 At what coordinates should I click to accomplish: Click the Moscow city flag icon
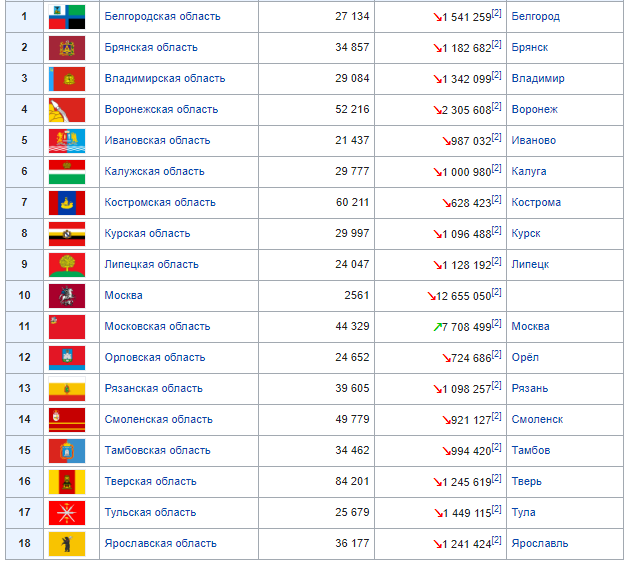coord(67,295)
